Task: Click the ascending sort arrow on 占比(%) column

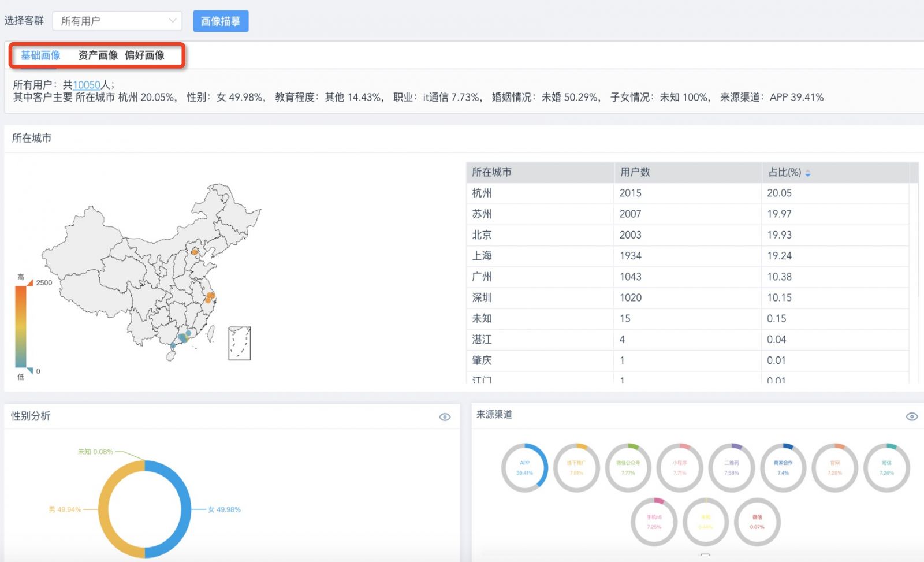Action: click(x=808, y=170)
